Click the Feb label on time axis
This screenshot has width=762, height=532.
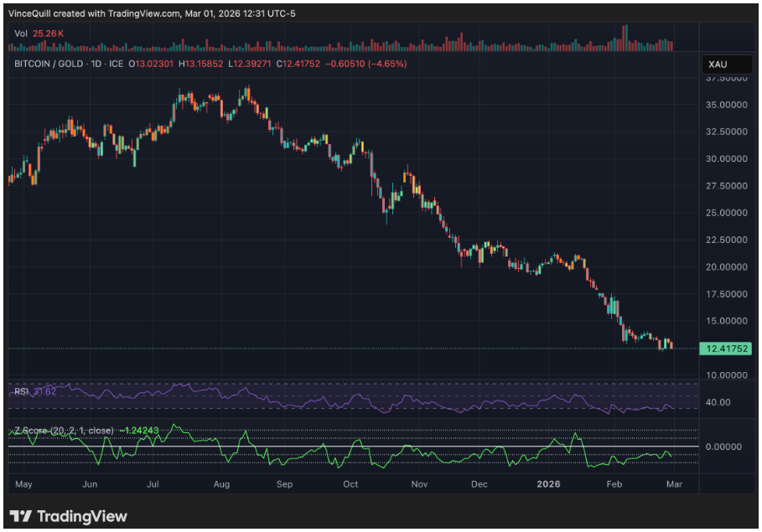(614, 484)
